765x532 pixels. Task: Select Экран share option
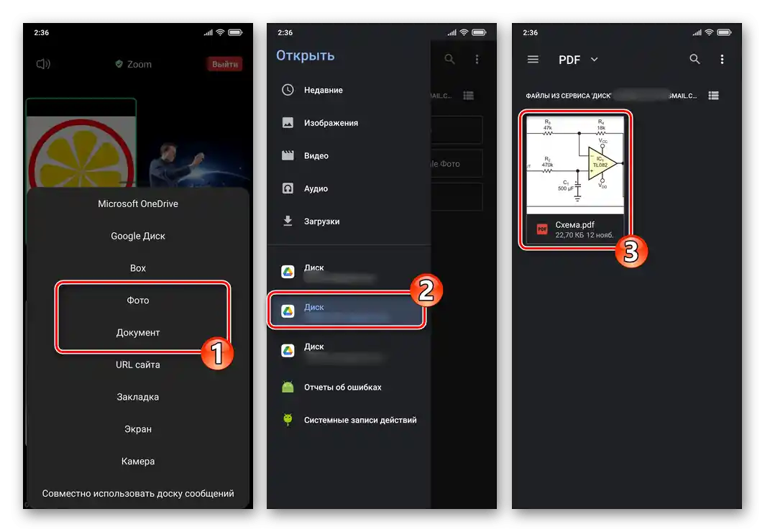pos(138,429)
